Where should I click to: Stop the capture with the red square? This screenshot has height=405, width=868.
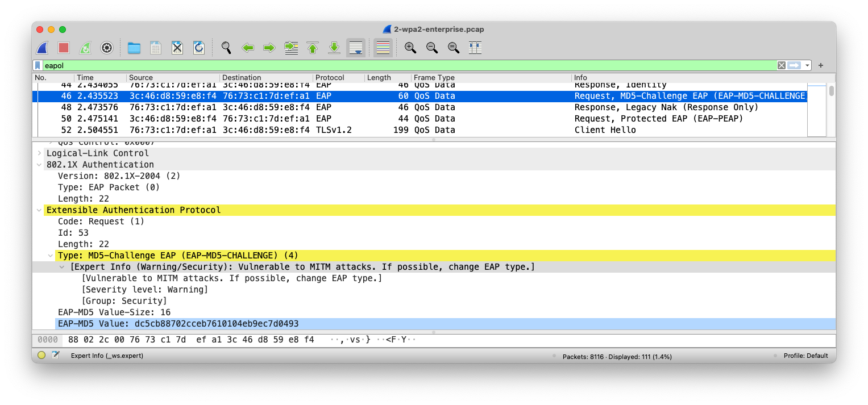point(64,48)
